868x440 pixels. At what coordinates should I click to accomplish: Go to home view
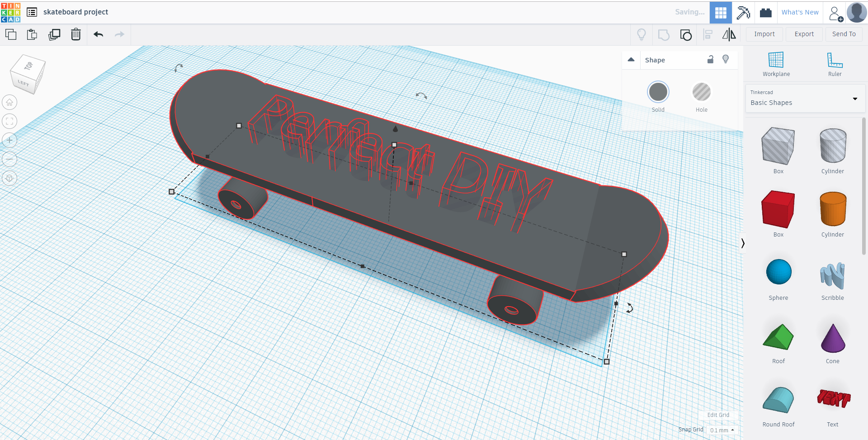(x=9, y=103)
